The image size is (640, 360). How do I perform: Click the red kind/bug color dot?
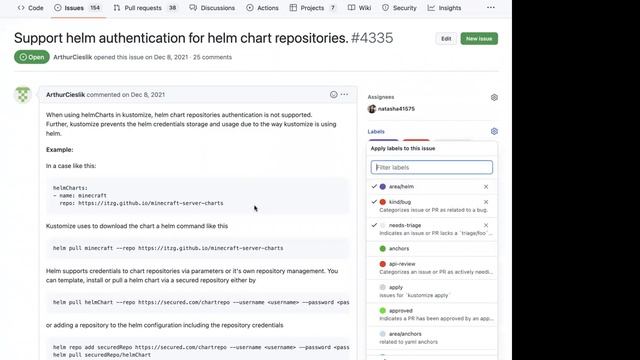pyautogui.click(x=382, y=202)
